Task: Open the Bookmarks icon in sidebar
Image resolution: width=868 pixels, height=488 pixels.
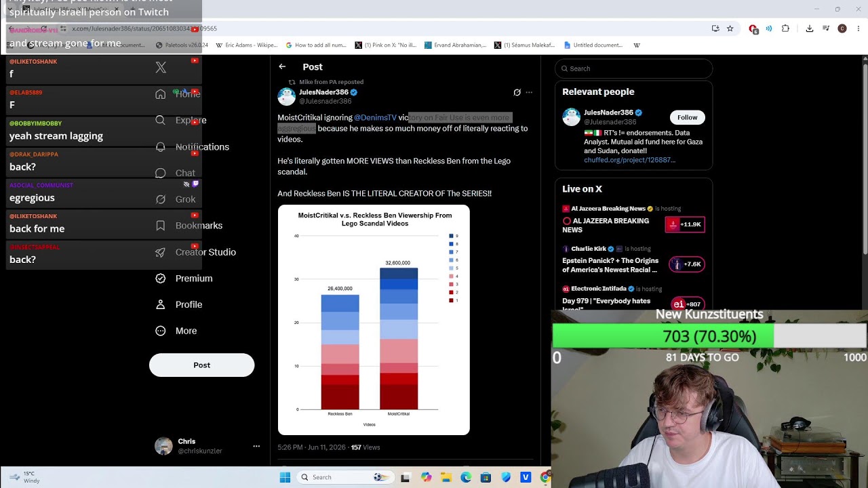Action: click(160, 226)
